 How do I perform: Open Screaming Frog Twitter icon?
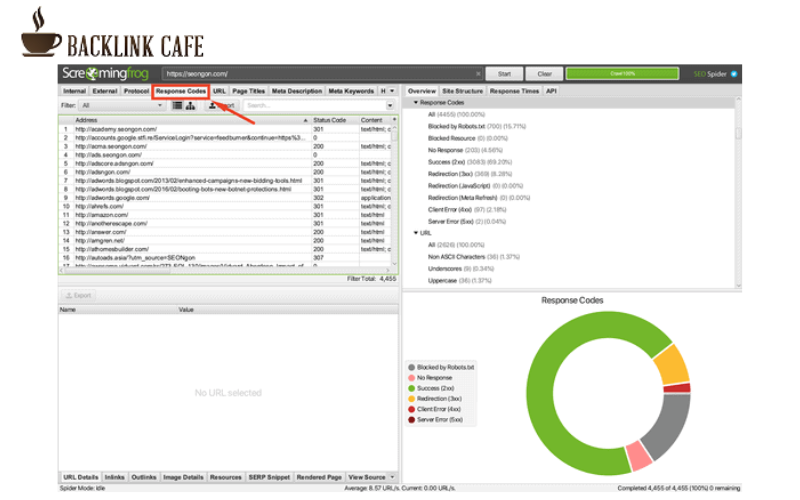click(734, 74)
